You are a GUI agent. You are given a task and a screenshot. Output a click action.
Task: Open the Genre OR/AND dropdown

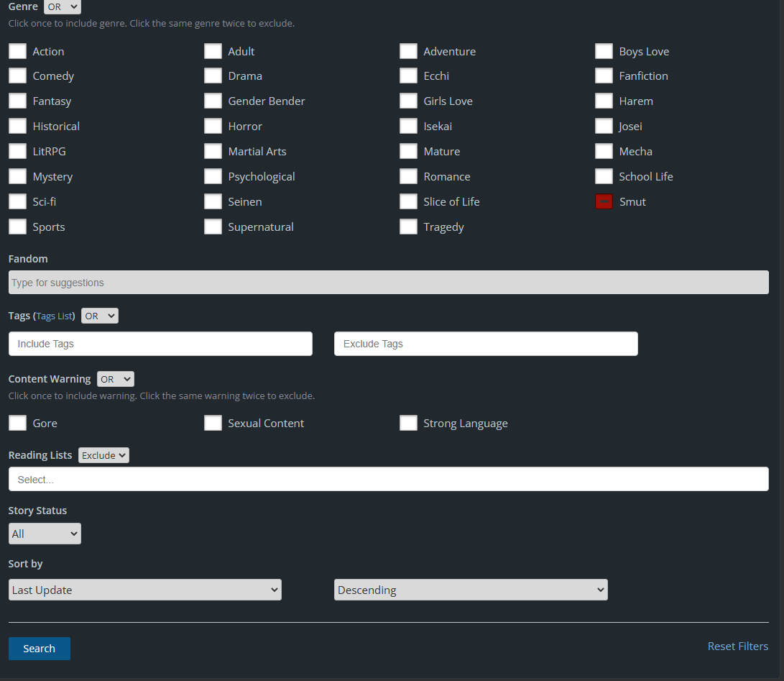pos(63,7)
